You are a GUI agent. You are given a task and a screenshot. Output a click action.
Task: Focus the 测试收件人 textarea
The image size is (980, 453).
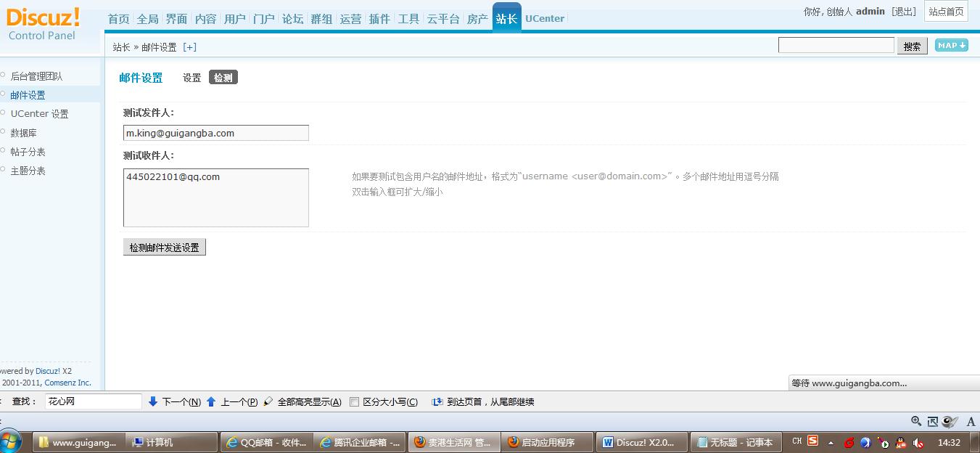click(x=216, y=197)
